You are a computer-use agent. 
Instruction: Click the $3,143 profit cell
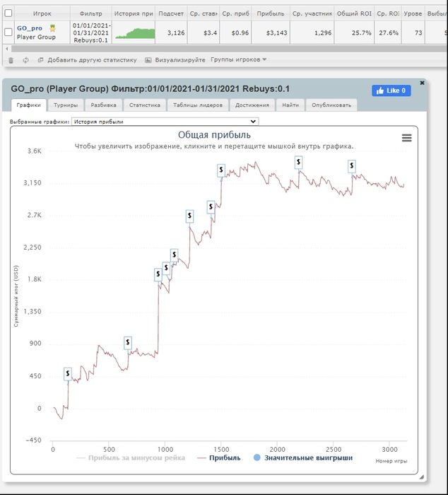(x=271, y=33)
